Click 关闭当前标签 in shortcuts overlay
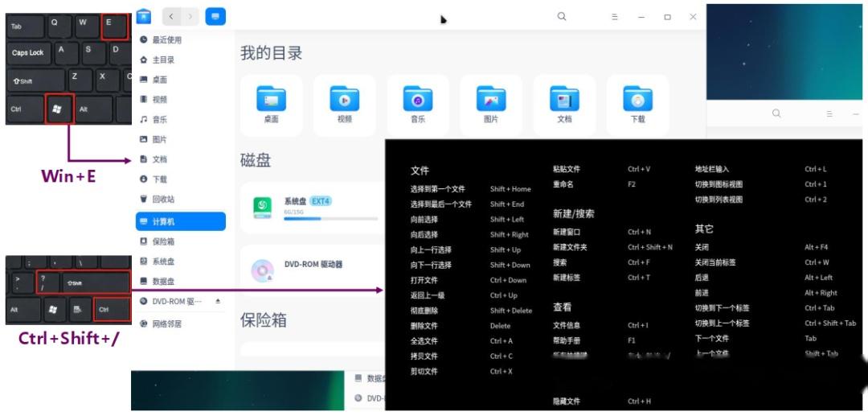This screenshot has height=416, width=868. click(x=715, y=262)
